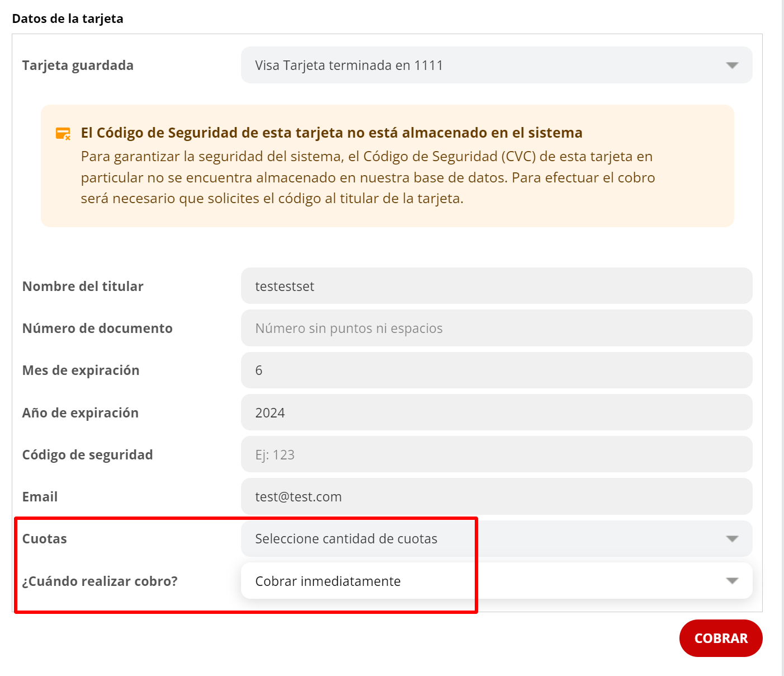Select the Mes de expiración field

coord(496,370)
